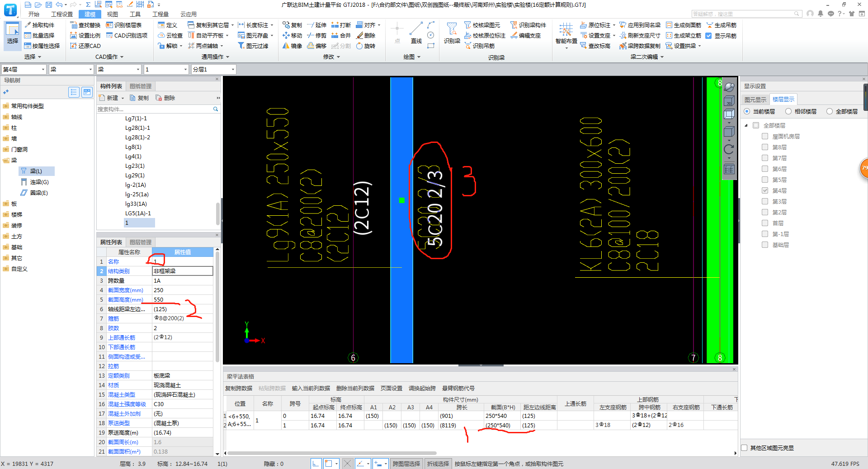Screen dimensions: 868x469
Task: Collapse the 全部楼层 tree node
Action: (746, 125)
